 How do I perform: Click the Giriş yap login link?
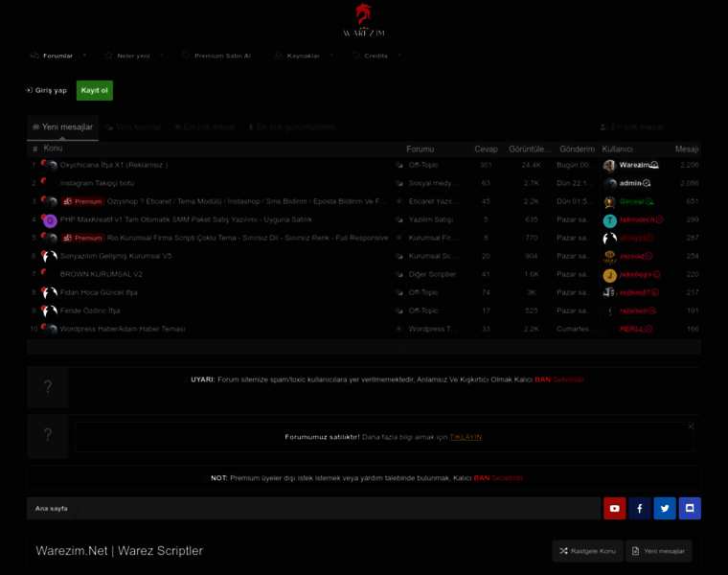[x=46, y=90]
